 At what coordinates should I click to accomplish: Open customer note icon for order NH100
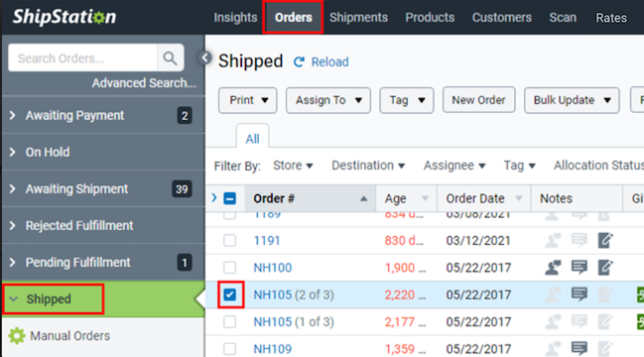(553, 268)
